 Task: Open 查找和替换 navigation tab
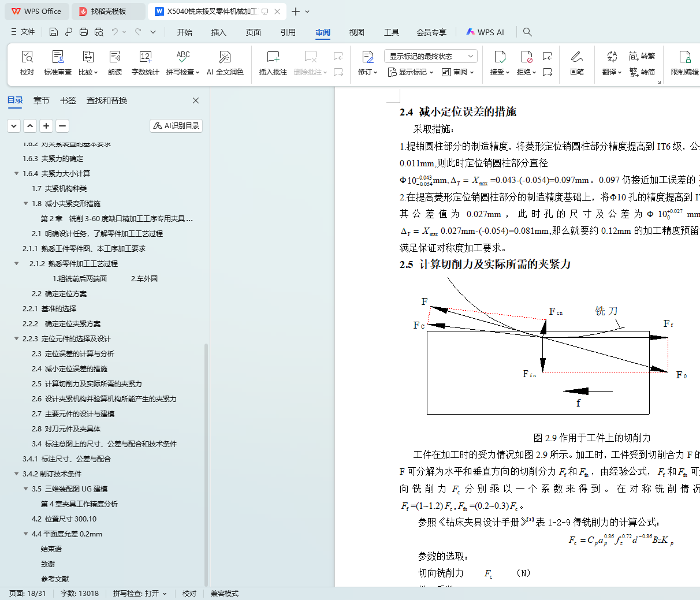pos(107,100)
